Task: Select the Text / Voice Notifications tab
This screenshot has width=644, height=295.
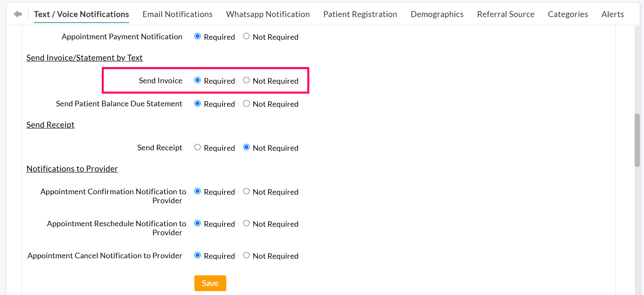Action: [81, 14]
